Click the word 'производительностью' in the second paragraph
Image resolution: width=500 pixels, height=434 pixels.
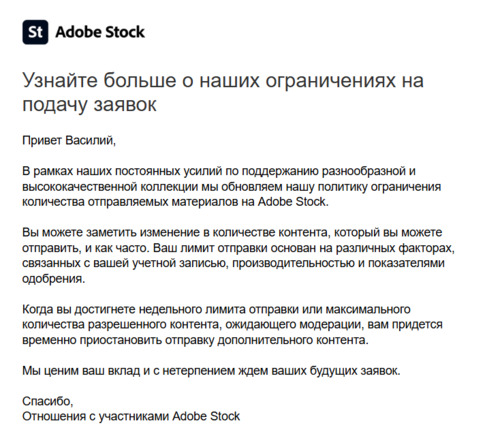tap(293, 263)
